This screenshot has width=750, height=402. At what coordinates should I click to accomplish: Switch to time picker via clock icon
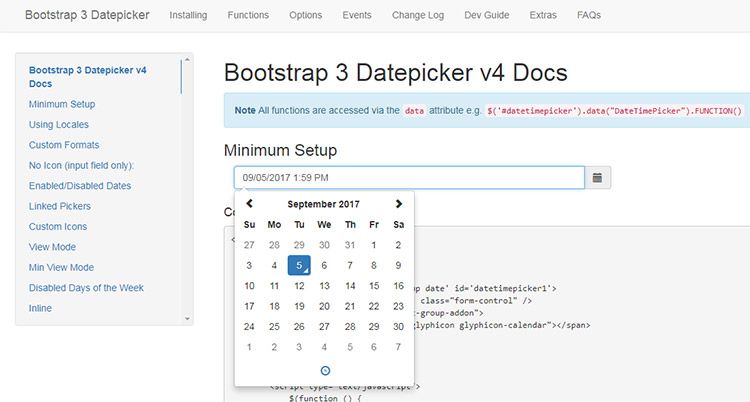(324, 370)
